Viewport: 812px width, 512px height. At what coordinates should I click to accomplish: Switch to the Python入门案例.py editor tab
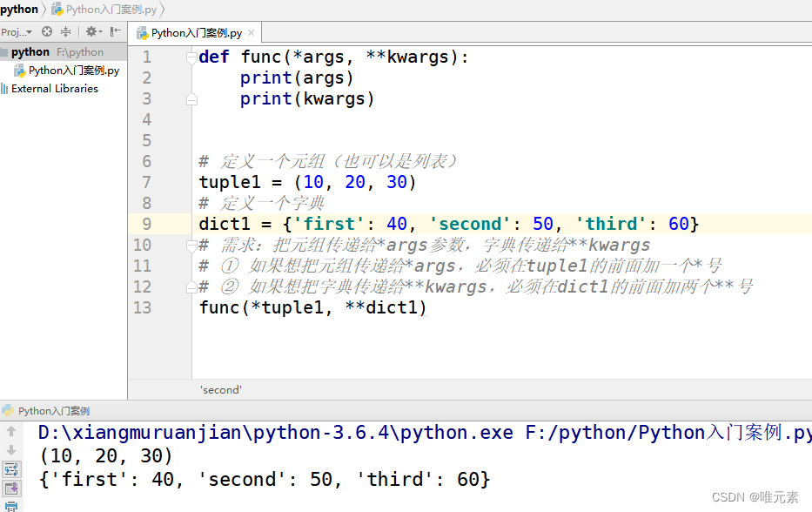[x=191, y=31]
